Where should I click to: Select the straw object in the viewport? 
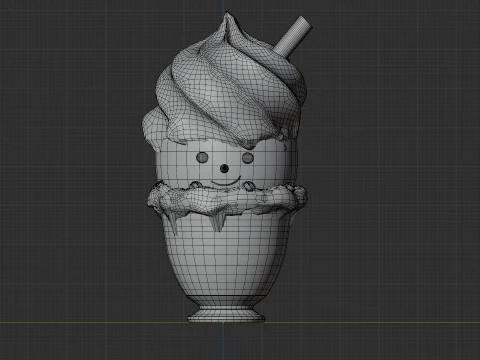point(293,36)
